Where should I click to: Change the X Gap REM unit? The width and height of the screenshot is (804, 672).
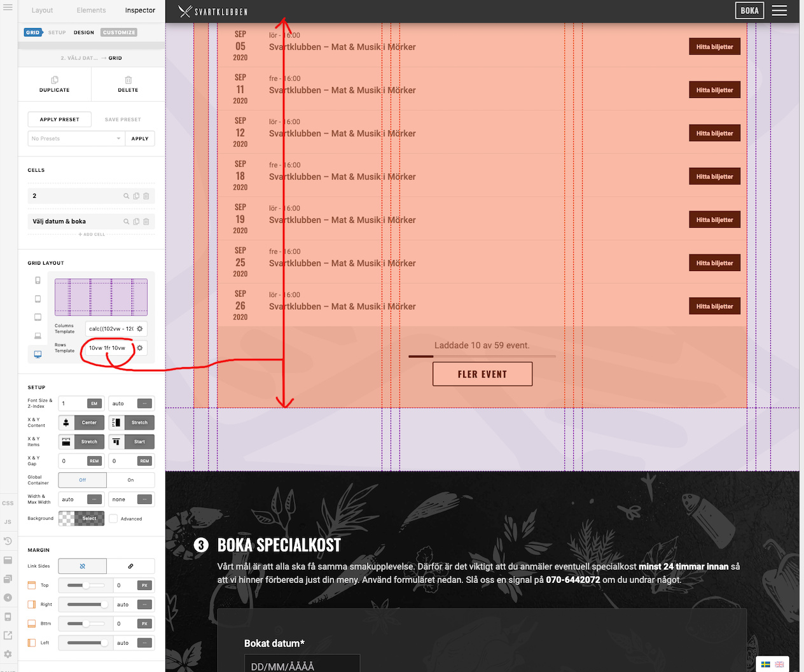point(94,461)
